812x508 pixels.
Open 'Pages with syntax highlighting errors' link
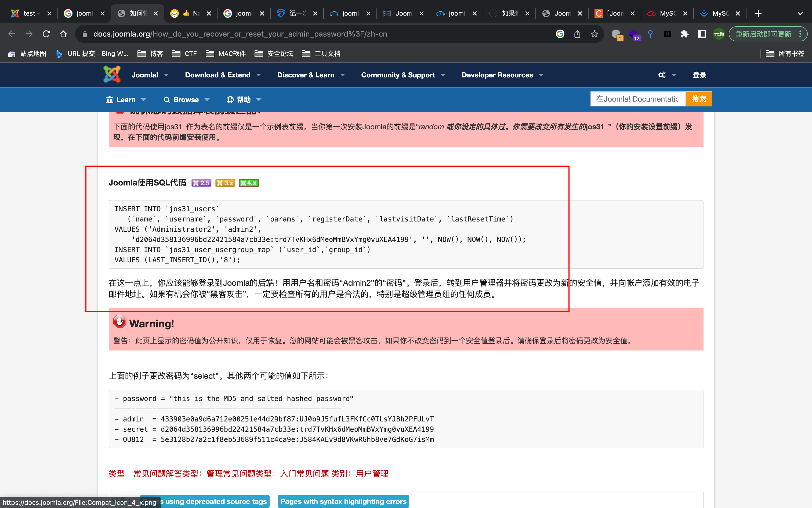click(343, 502)
